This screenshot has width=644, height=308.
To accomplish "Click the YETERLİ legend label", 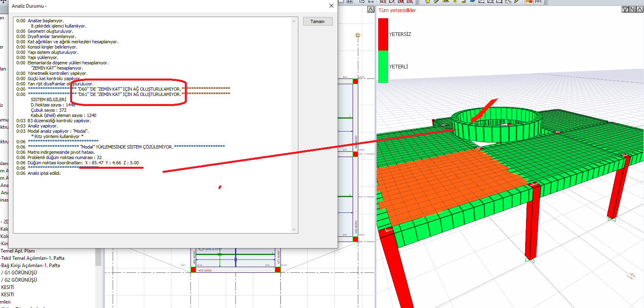I will tap(398, 67).
